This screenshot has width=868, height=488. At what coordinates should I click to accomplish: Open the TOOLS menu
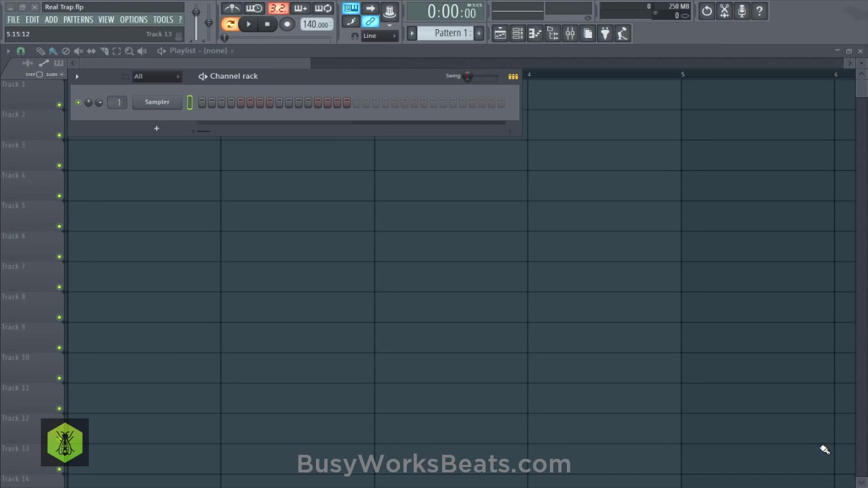tap(163, 20)
